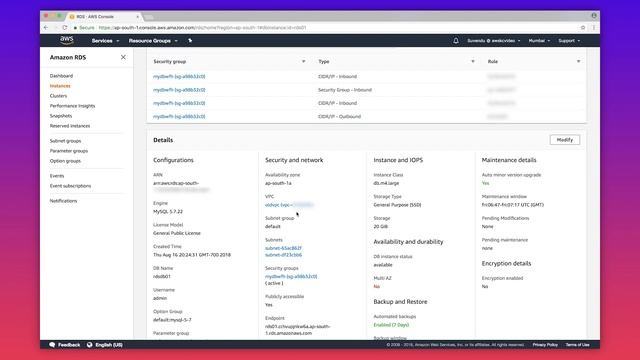Viewport: 640px width, 360px height.
Task: Open Events in sidebar
Action: click(57, 176)
